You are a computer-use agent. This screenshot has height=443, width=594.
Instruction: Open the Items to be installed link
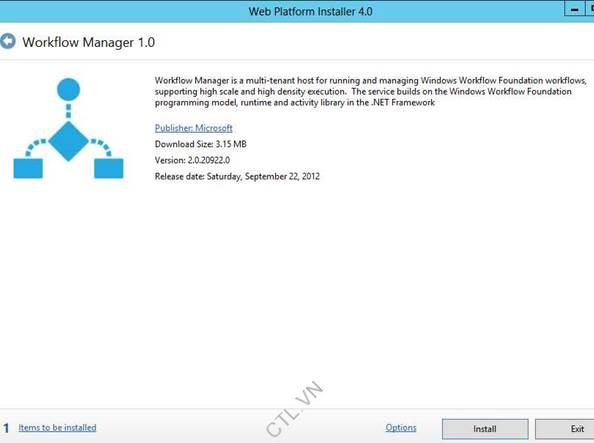pyautogui.click(x=57, y=427)
